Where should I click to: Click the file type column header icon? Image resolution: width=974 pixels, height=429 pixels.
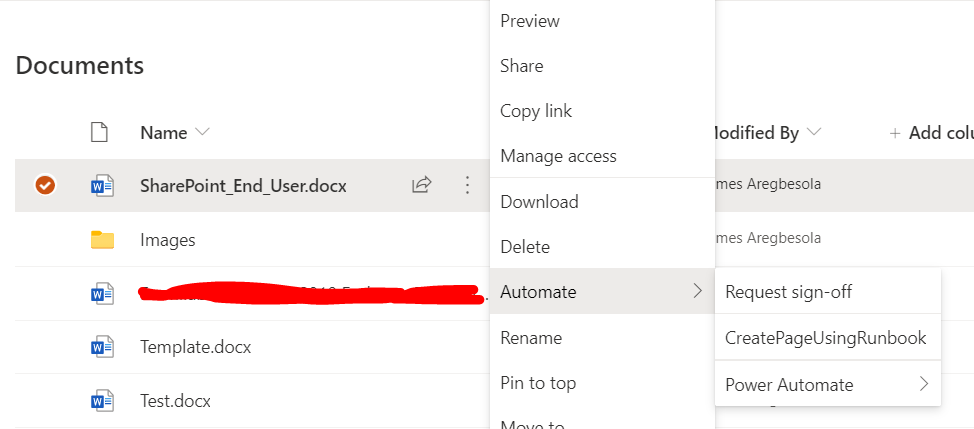coord(99,132)
